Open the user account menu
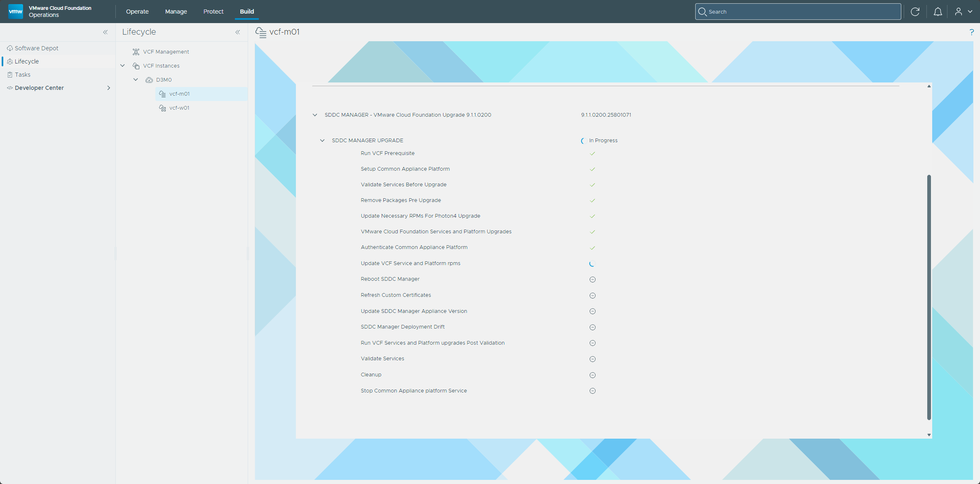The image size is (980, 484). [x=964, y=12]
